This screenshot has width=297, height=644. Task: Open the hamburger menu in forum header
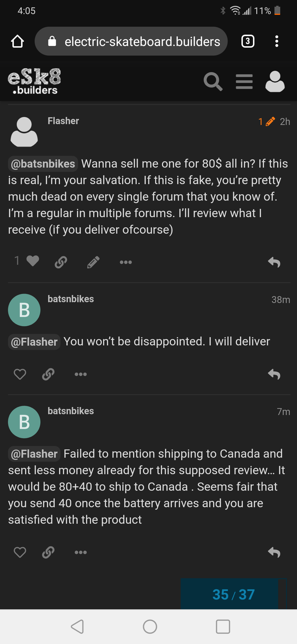[x=244, y=81]
